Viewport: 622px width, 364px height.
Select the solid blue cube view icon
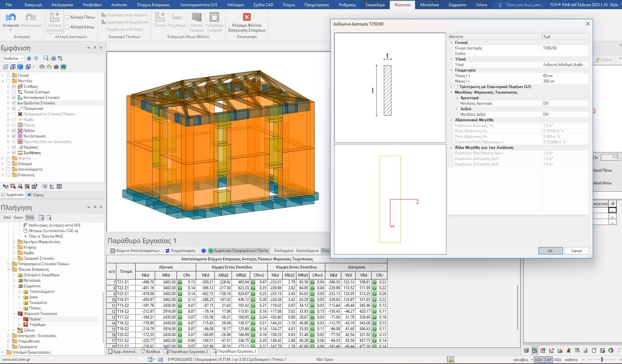click(20, 67)
